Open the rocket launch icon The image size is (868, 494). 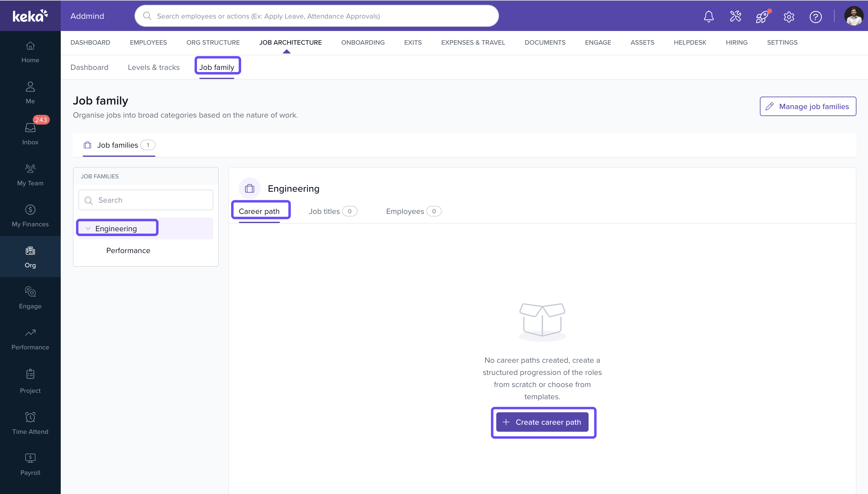[x=762, y=16]
